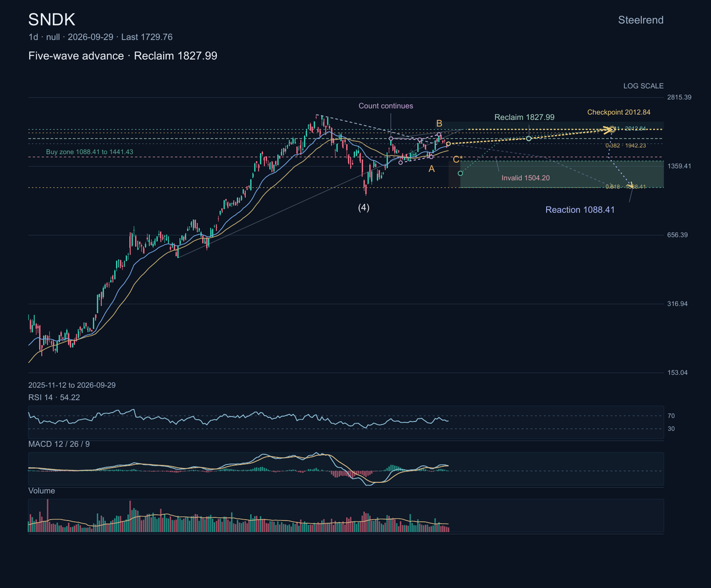Click the wave (4) label
Viewport: 711px width, 588px height.
click(364, 208)
